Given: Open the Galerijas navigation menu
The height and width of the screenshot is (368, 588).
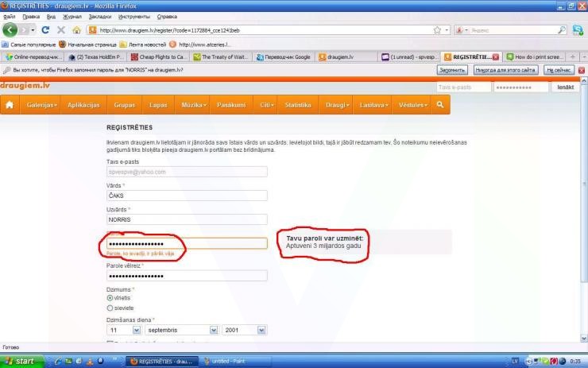Looking at the screenshot, I should point(42,104).
